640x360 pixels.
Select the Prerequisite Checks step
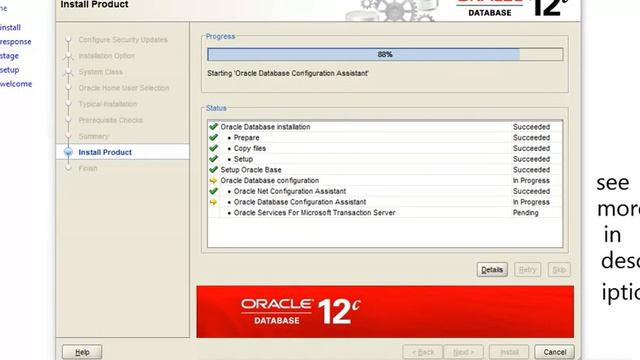[111, 120]
